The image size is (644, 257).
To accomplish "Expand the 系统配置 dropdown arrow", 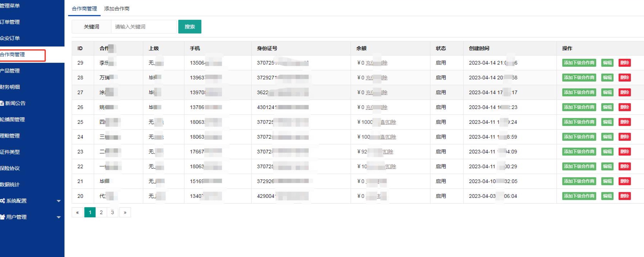I will click(x=59, y=201).
